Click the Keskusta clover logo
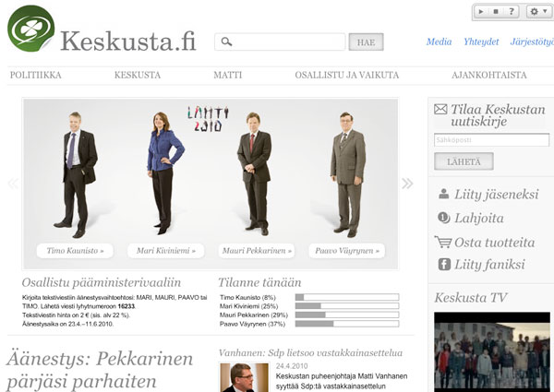Screen dimensions: 554x392 (31, 29)
